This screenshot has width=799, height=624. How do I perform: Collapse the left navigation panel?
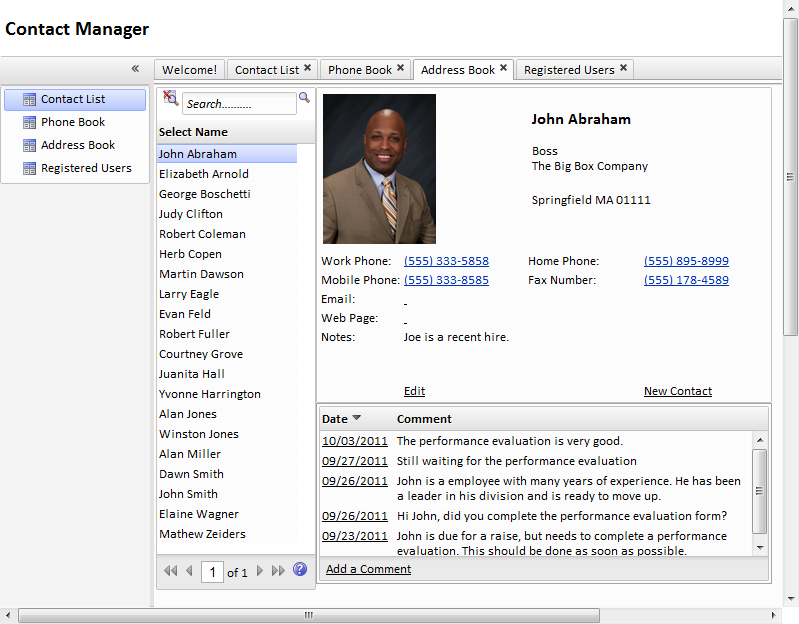click(135, 68)
